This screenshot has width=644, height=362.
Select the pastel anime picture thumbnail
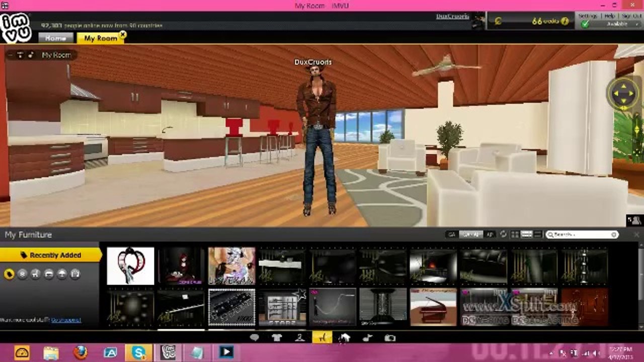click(x=231, y=266)
